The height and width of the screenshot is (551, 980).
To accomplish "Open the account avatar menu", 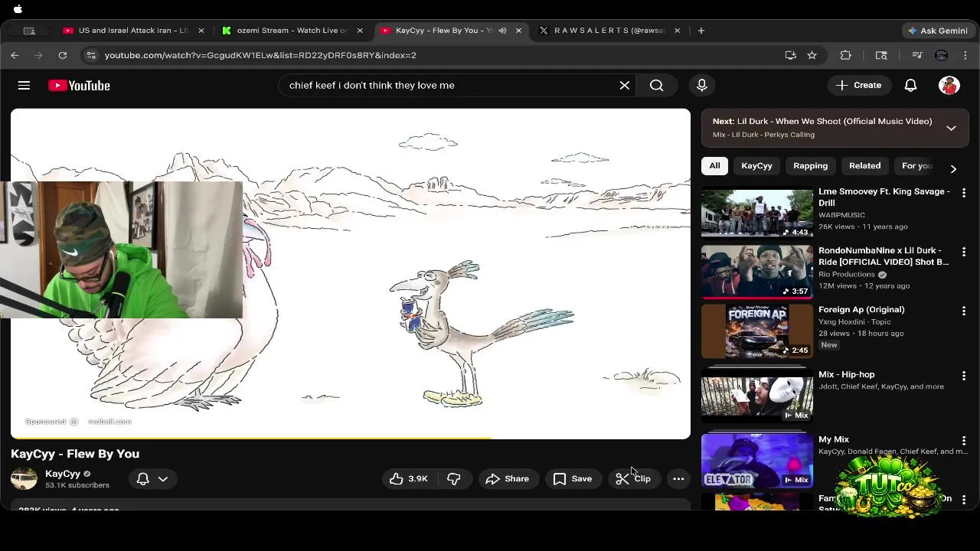I will click(x=949, y=85).
